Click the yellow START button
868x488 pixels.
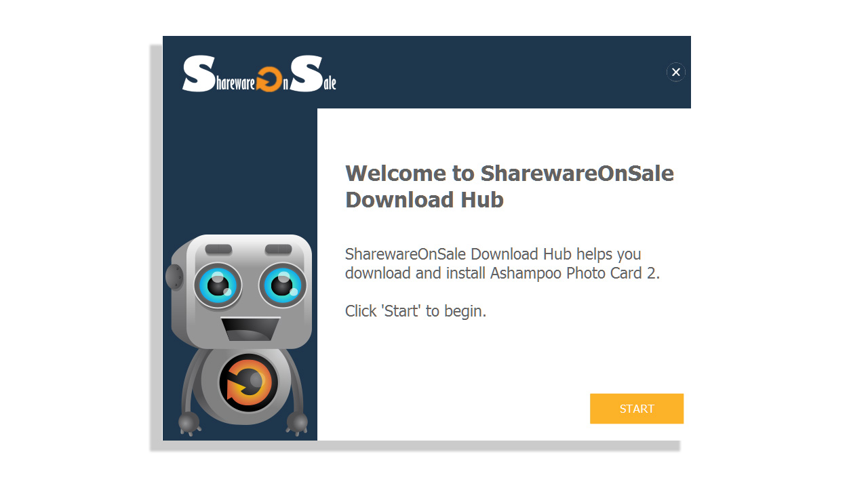(636, 409)
